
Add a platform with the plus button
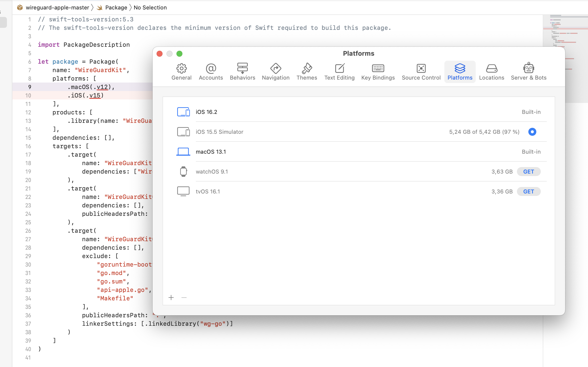[x=171, y=297]
